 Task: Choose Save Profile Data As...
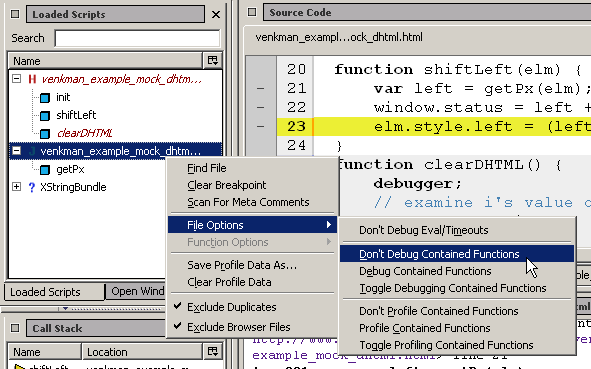point(253,265)
